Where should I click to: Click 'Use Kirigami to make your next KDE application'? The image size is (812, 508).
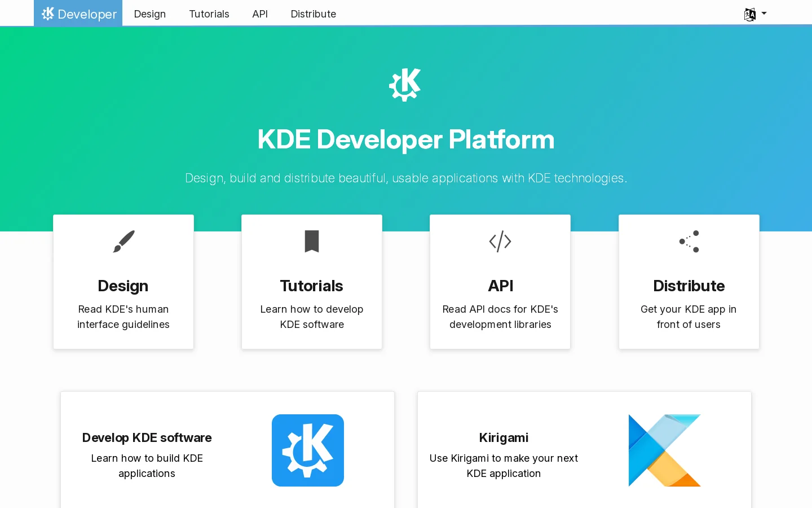click(x=504, y=466)
